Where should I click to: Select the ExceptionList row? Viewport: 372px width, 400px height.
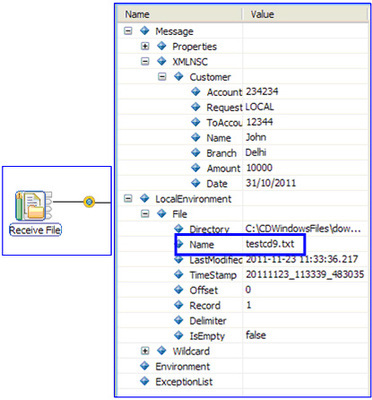(x=243, y=382)
